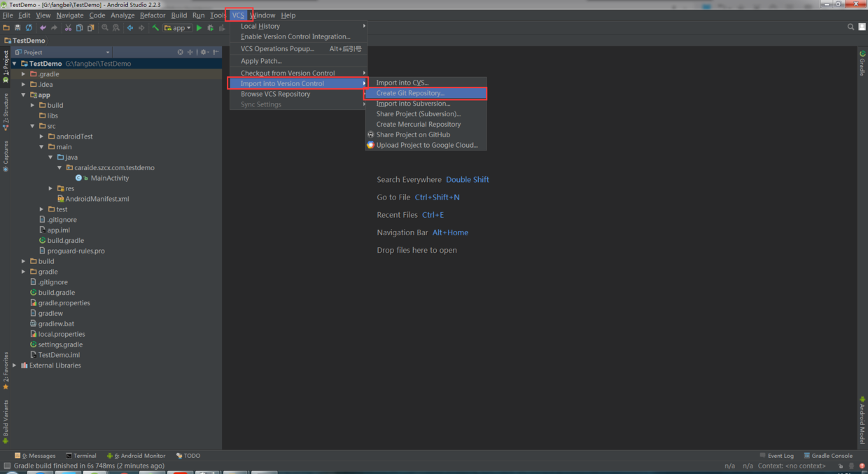Open the Android Monitor tab
868x474 pixels.
pyautogui.click(x=136, y=456)
